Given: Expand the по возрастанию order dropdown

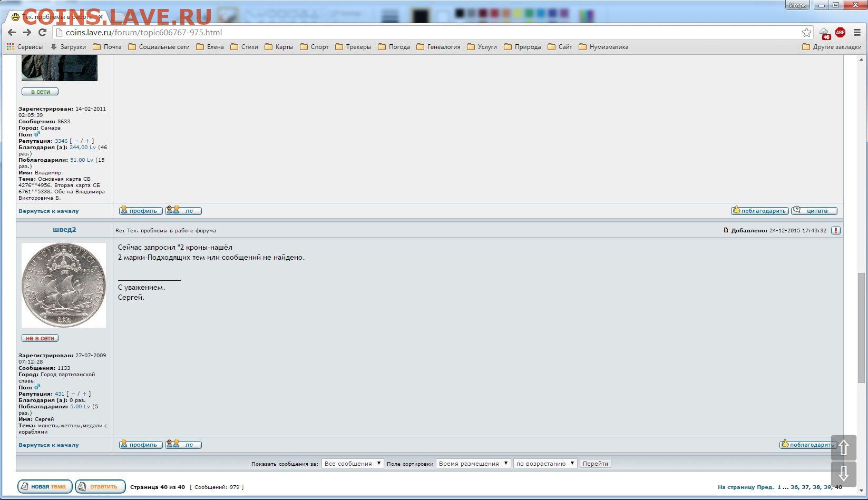Looking at the screenshot, I should [x=545, y=464].
